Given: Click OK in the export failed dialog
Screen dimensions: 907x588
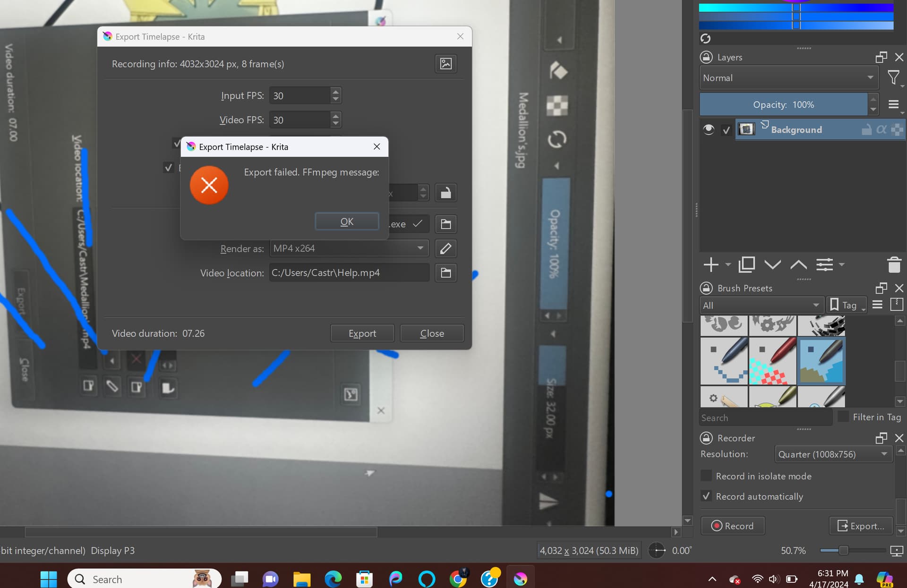Looking at the screenshot, I should 347,222.
